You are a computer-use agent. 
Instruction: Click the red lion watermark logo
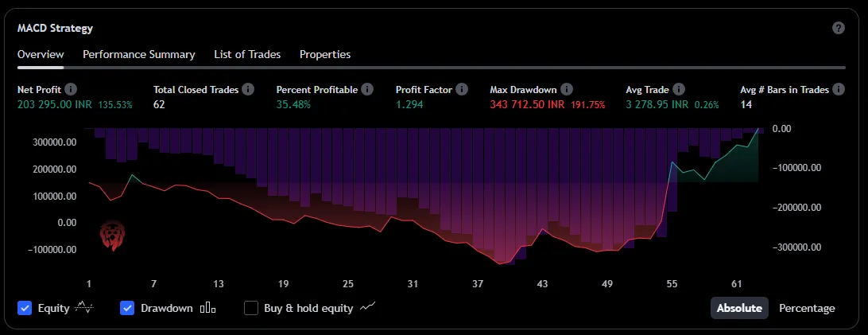(111, 237)
